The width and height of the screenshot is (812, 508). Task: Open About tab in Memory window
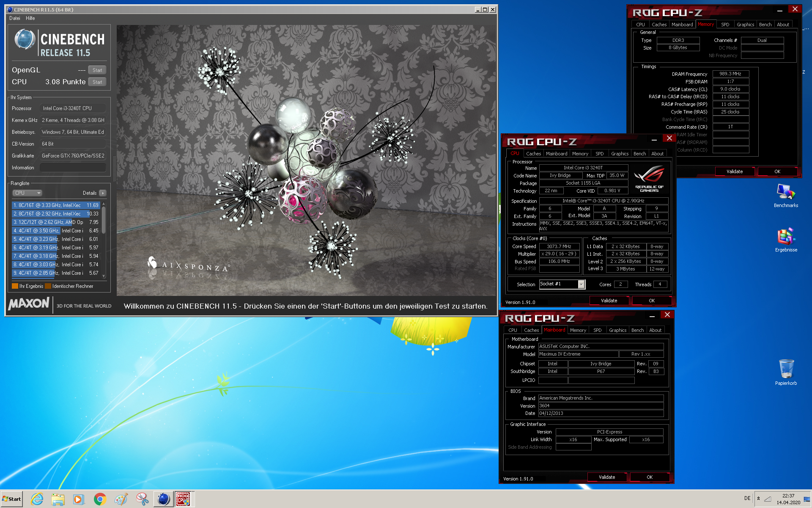pos(783,25)
